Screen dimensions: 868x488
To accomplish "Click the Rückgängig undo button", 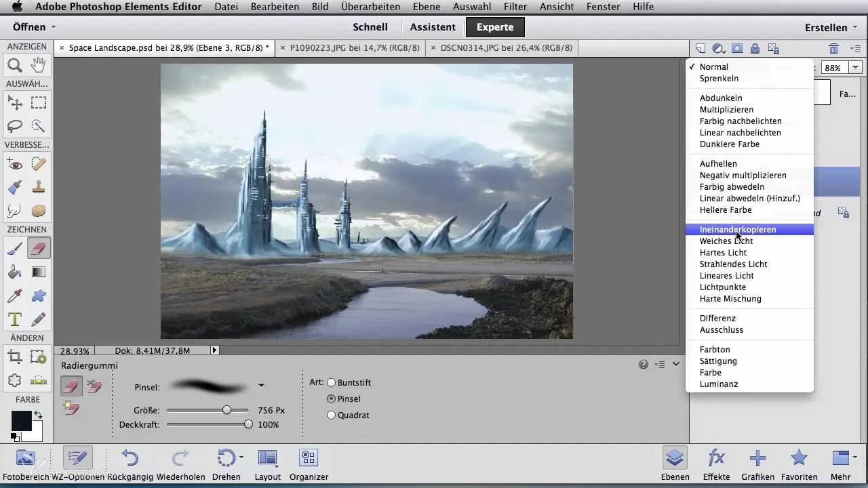I will click(x=130, y=463).
